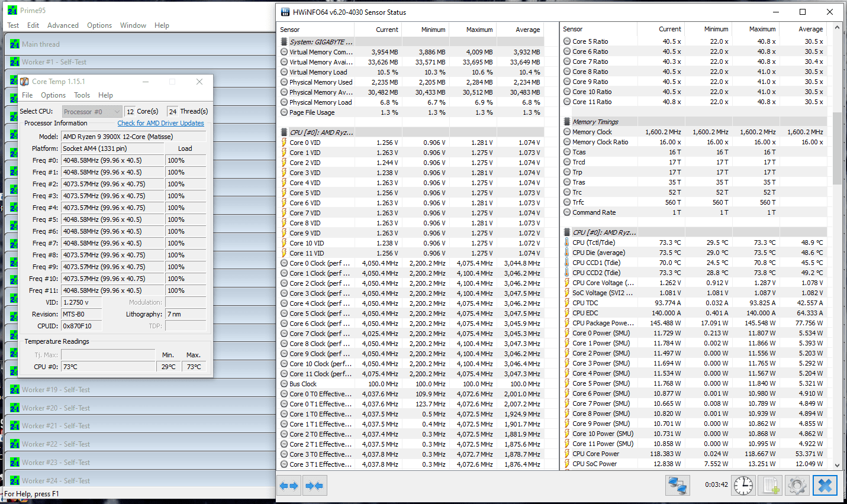Select the Command Rate row

694,212
